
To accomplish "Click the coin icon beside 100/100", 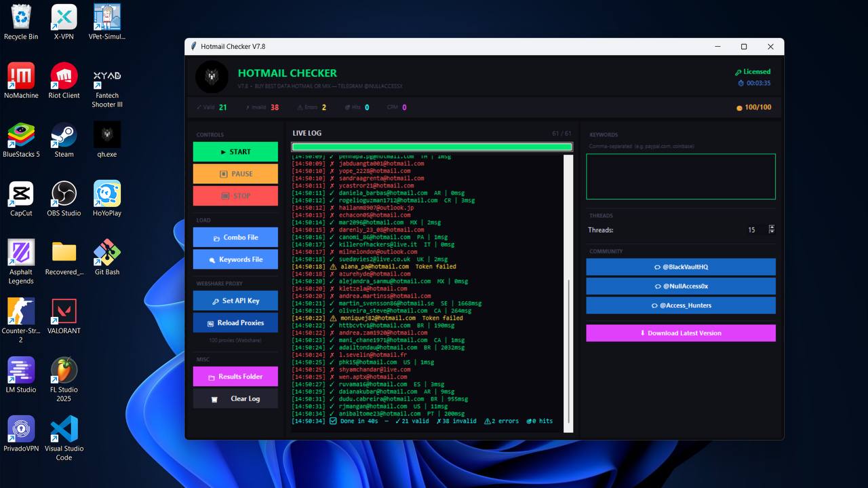I will tap(739, 108).
